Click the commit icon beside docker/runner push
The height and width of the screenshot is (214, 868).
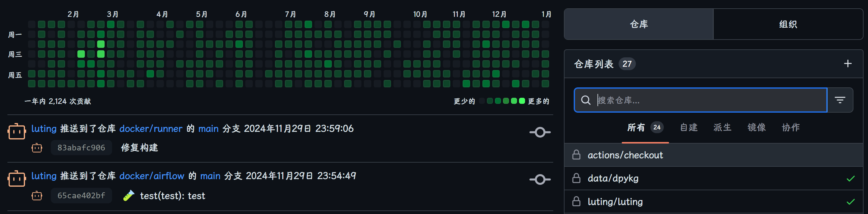pos(540,132)
